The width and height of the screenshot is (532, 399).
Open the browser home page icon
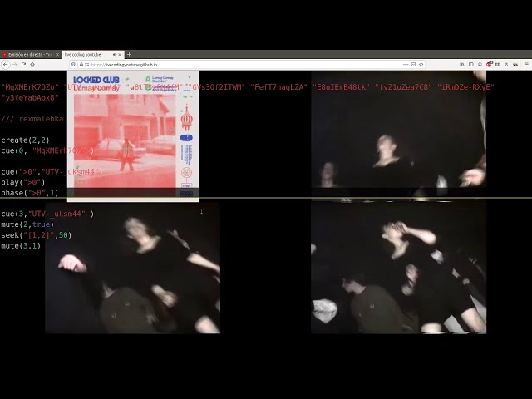[x=32, y=65]
